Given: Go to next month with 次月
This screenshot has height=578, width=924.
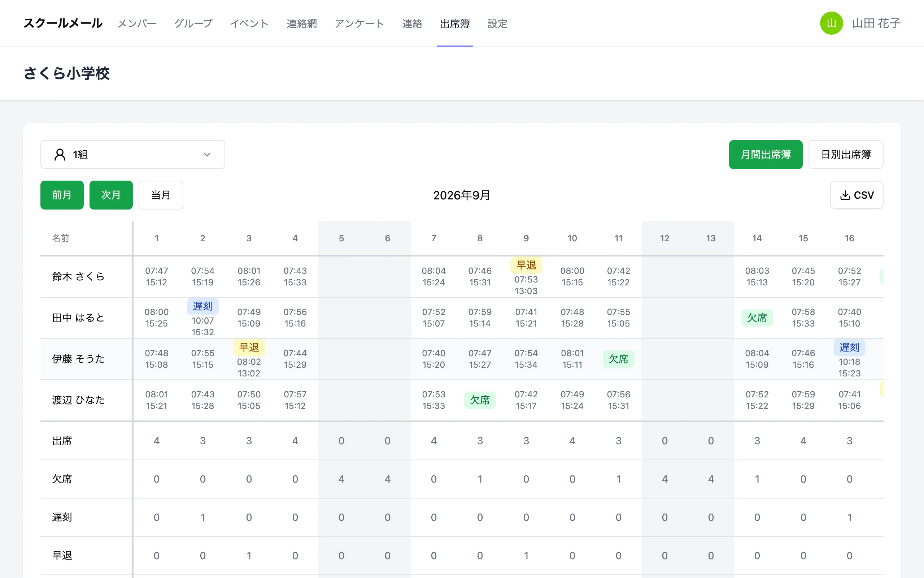Looking at the screenshot, I should tap(111, 195).
